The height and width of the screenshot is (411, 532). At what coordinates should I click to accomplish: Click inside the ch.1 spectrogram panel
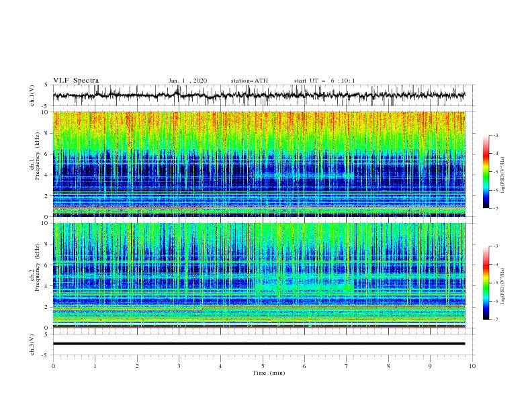259,164
